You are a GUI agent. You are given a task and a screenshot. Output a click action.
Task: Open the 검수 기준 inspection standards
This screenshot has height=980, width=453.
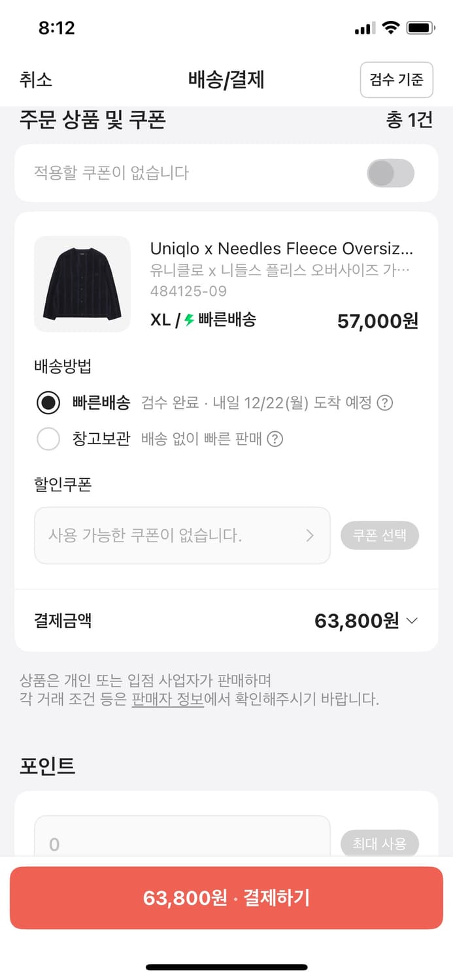(397, 79)
